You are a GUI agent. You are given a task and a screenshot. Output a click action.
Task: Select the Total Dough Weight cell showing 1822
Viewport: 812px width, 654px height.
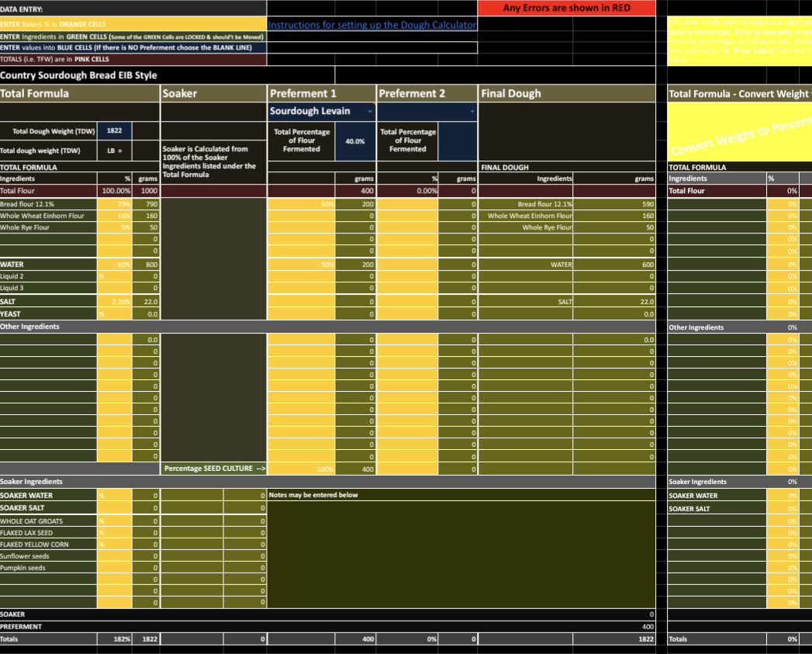coord(115,131)
